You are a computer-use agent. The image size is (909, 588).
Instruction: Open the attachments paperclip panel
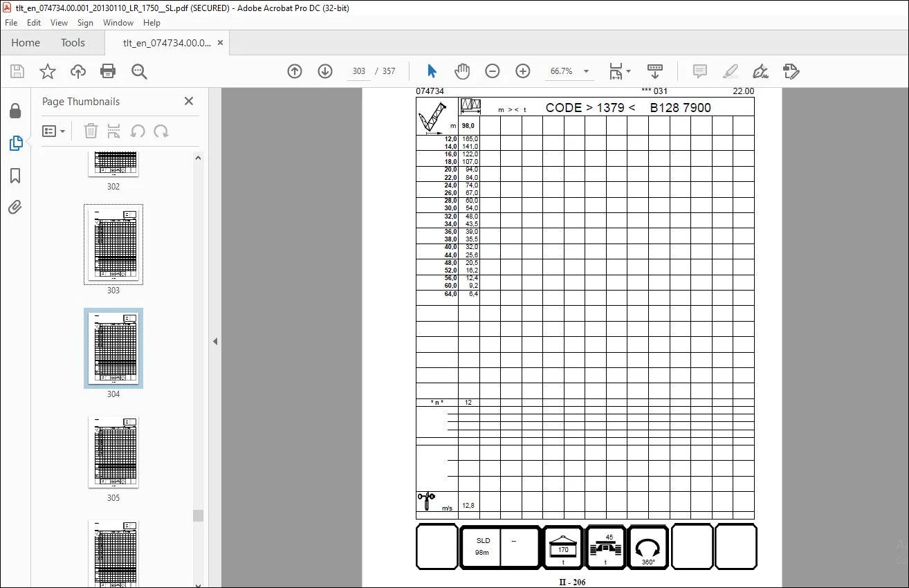(15, 207)
